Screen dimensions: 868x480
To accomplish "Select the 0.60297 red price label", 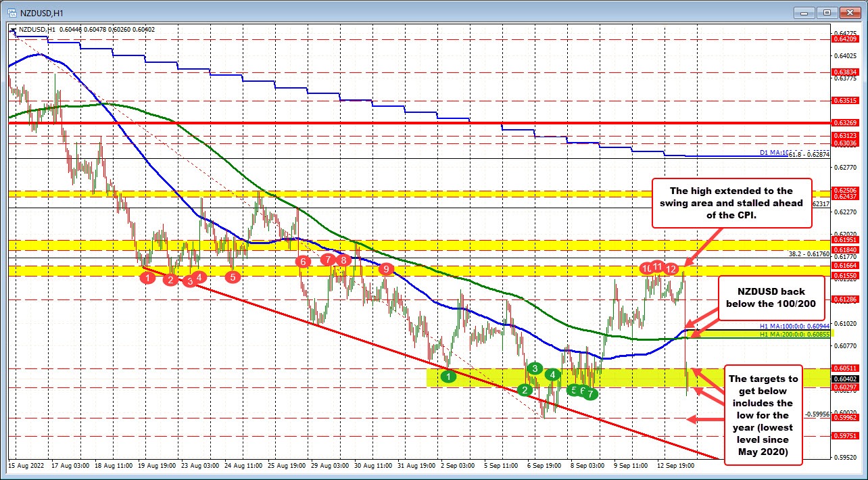I will (844, 387).
